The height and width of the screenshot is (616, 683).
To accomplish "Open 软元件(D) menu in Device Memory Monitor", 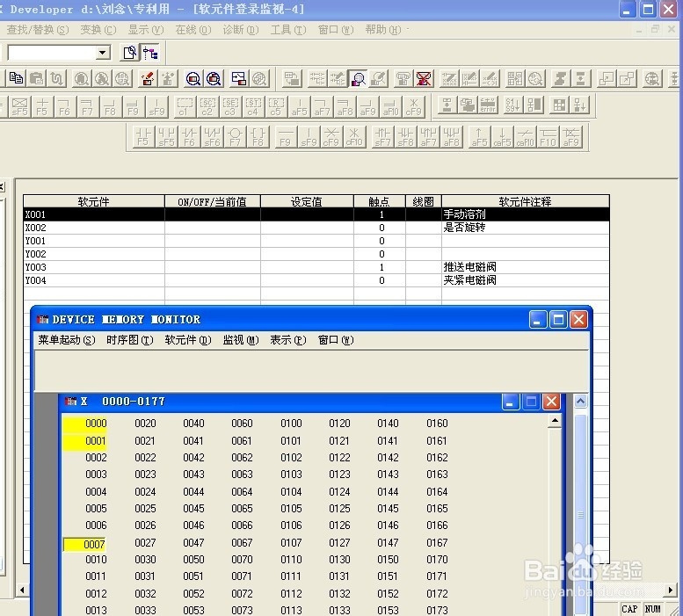I will [188, 340].
